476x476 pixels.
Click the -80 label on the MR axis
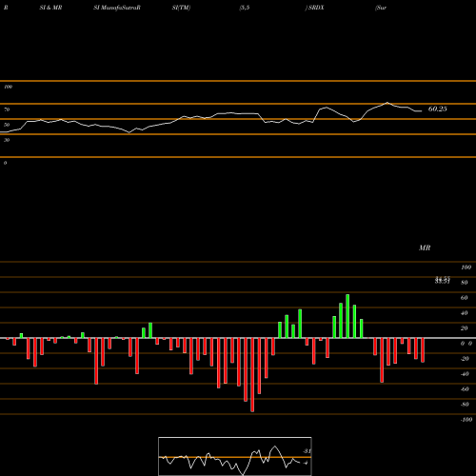point(465,405)
